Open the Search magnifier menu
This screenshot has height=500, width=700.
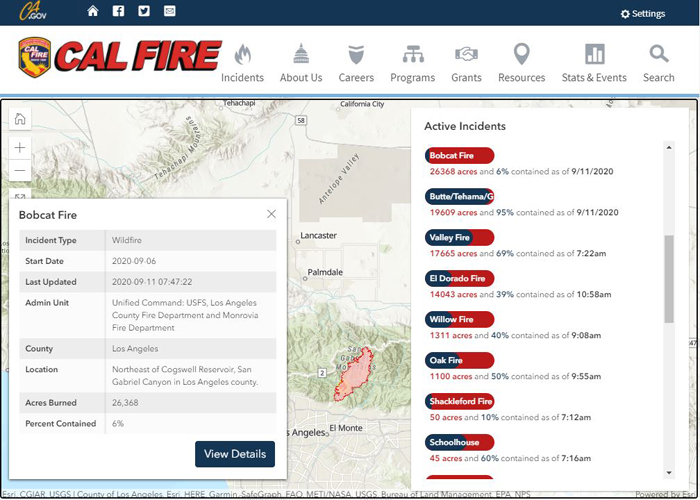pyautogui.click(x=658, y=63)
